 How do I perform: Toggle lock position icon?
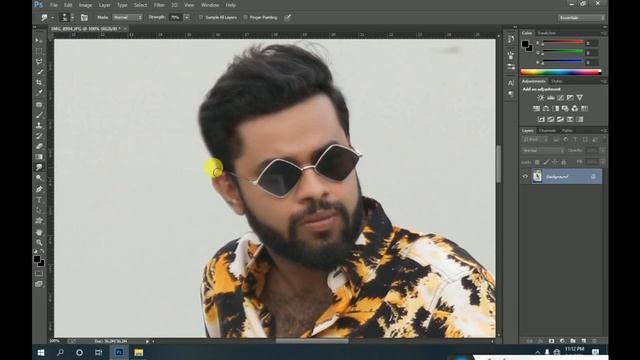555,162
